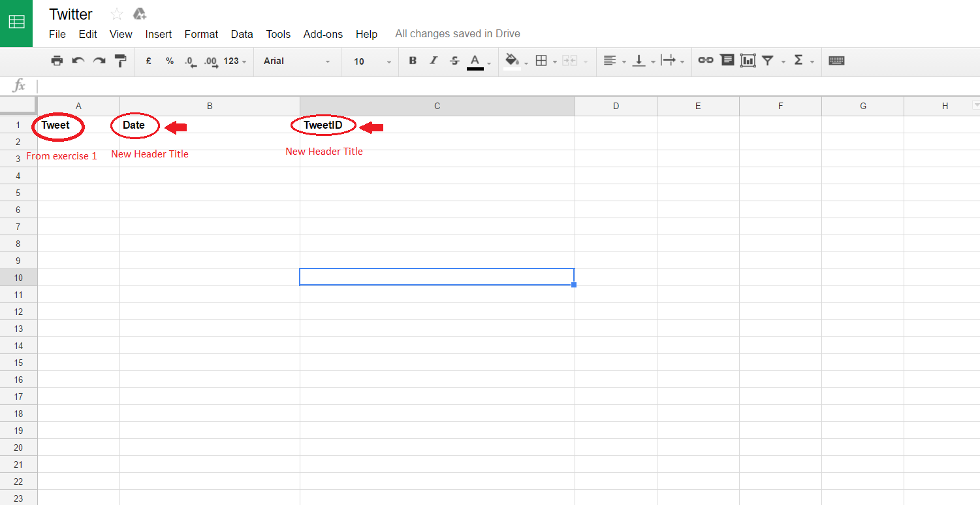The height and width of the screenshot is (505, 980).
Task: Format as percent
Action: 170,61
